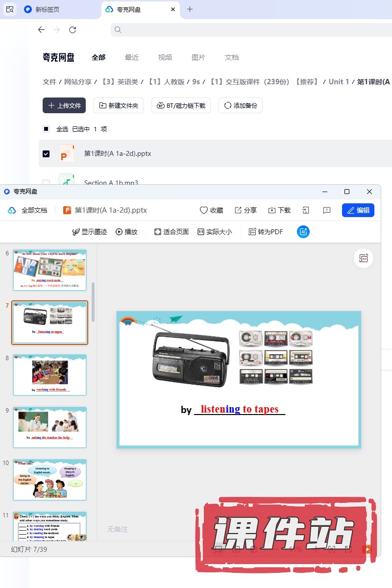392x588 pixels.
Task: Switch to the 视频 tab
Action: click(165, 57)
